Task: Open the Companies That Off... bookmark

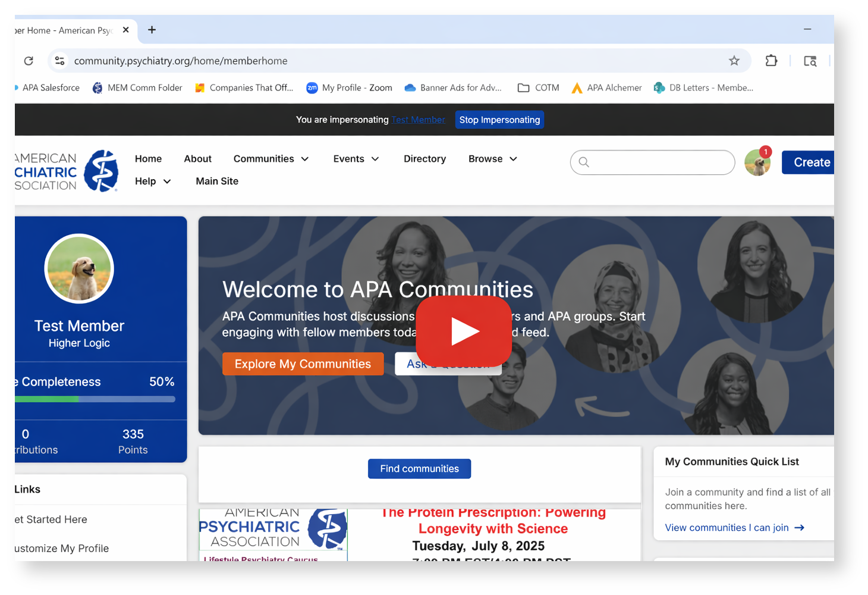Action: [244, 87]
